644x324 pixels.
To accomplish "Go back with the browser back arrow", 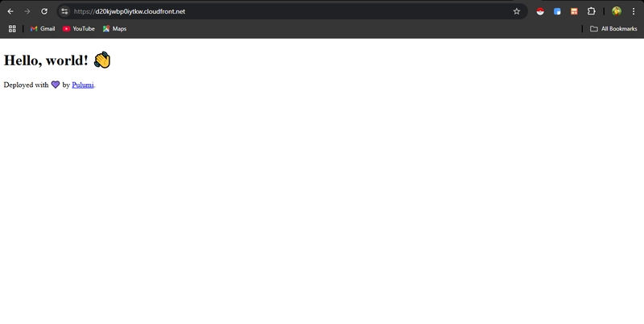I will tap(10, 11).
